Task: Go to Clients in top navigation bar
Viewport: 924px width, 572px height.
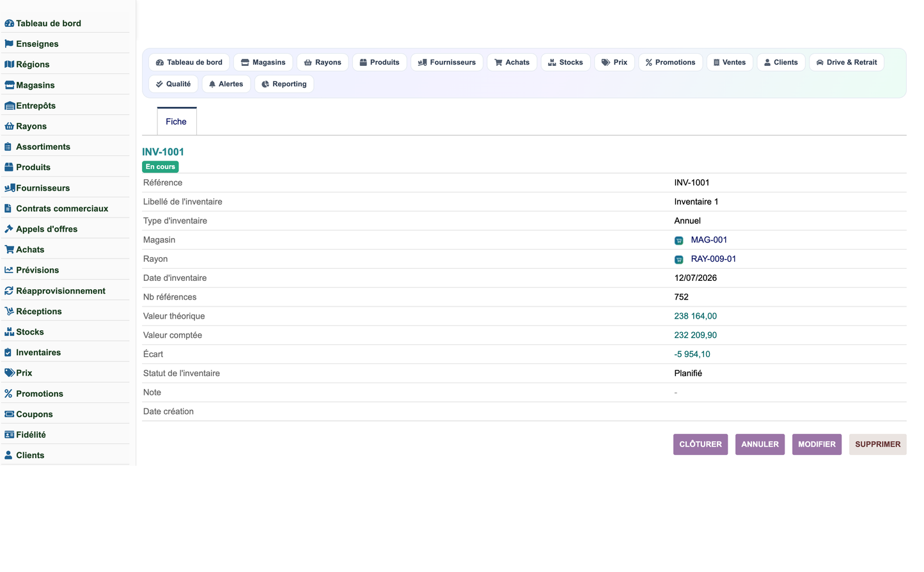Action: click(781, 62)
